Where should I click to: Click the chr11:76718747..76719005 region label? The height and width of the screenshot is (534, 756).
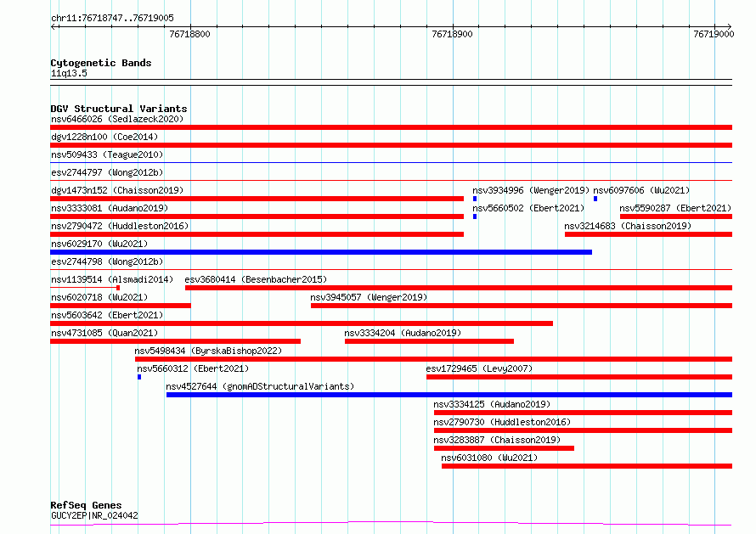[x=112, y=19]
